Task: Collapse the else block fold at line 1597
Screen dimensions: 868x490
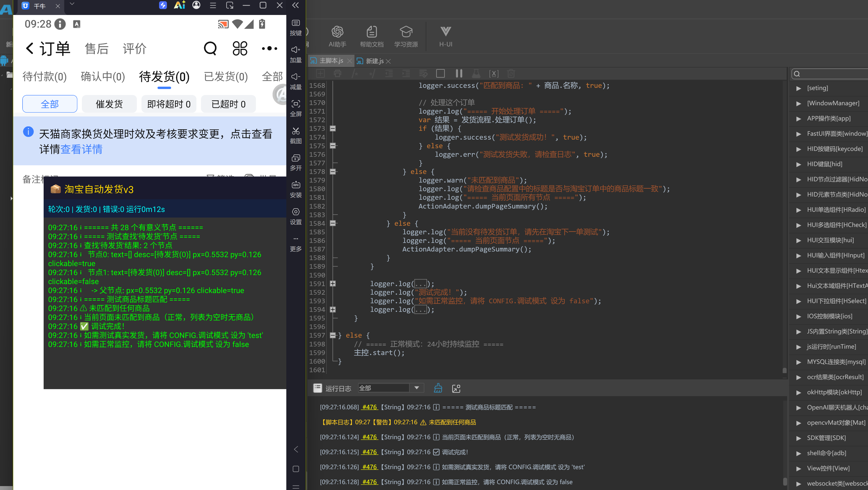Action: pyautogui.click(x=333, y=335)
